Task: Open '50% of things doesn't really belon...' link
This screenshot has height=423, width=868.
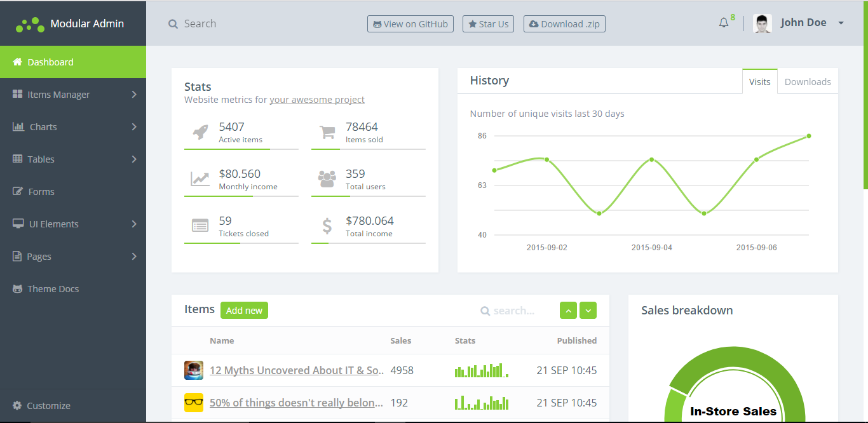Action: point(297,403)
